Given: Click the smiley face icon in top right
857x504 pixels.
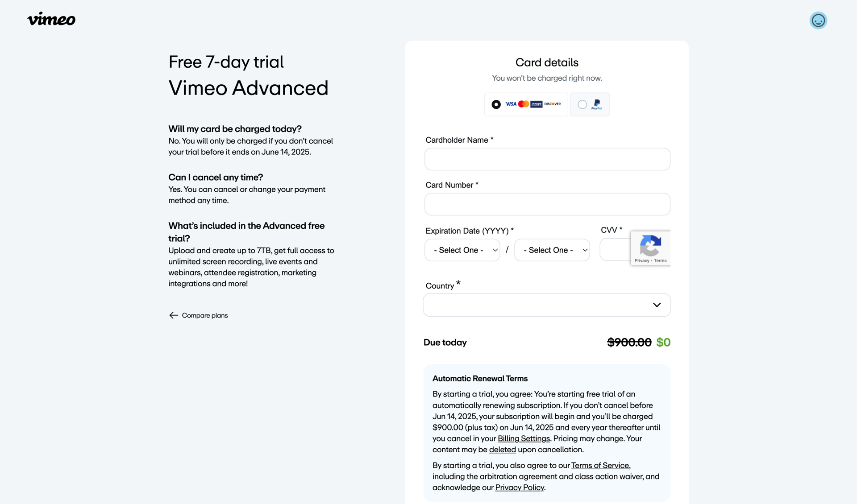Looking at the screenshot, I should point(818,20).
